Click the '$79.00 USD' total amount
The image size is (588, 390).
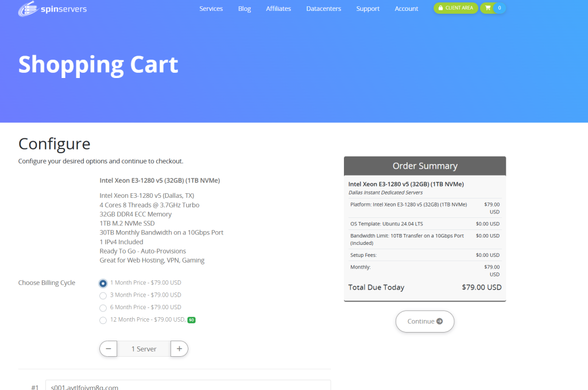point(482,287)
